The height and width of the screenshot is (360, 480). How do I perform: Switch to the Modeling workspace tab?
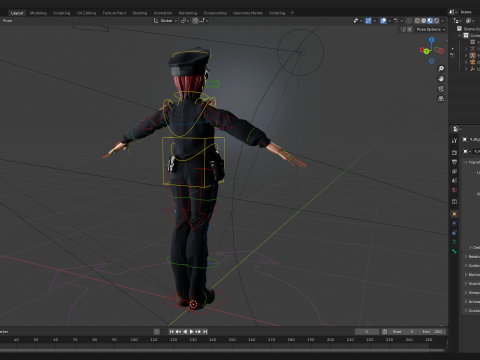pyautogui.click(x=38, y=13)
